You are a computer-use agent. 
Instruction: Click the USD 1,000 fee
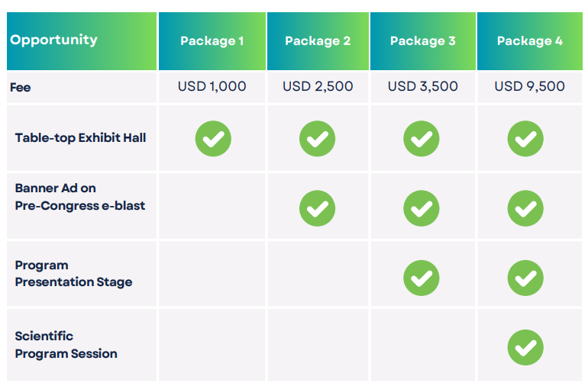click(x=212, y=86)
